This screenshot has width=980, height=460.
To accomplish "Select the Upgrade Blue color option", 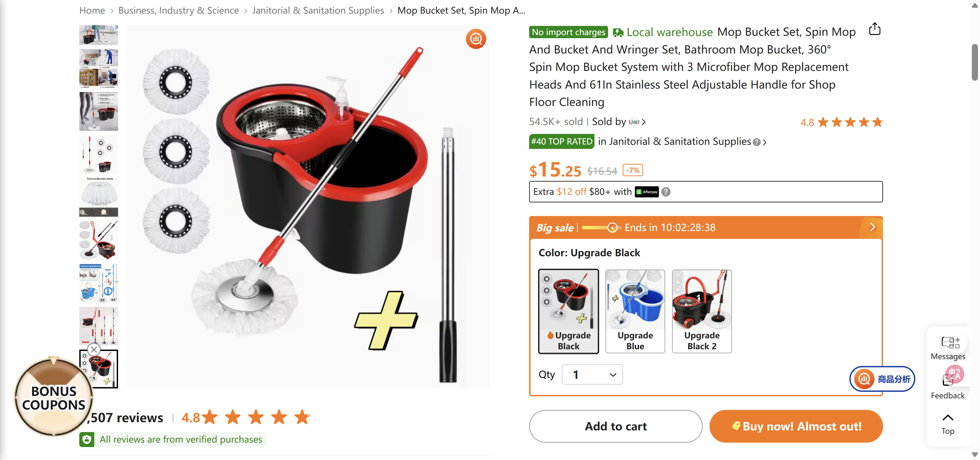I will pyautogui.click(x=635, y=311).
